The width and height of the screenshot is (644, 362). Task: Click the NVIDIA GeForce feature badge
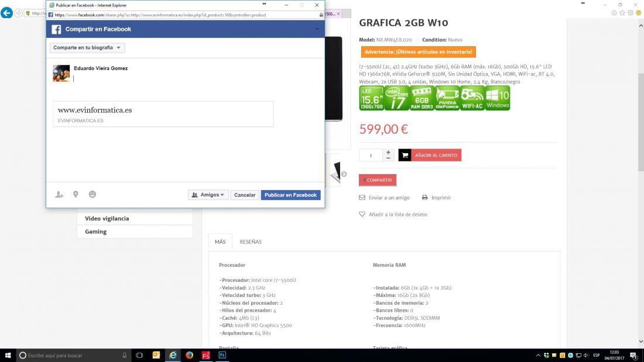click(x=447, y=98)
